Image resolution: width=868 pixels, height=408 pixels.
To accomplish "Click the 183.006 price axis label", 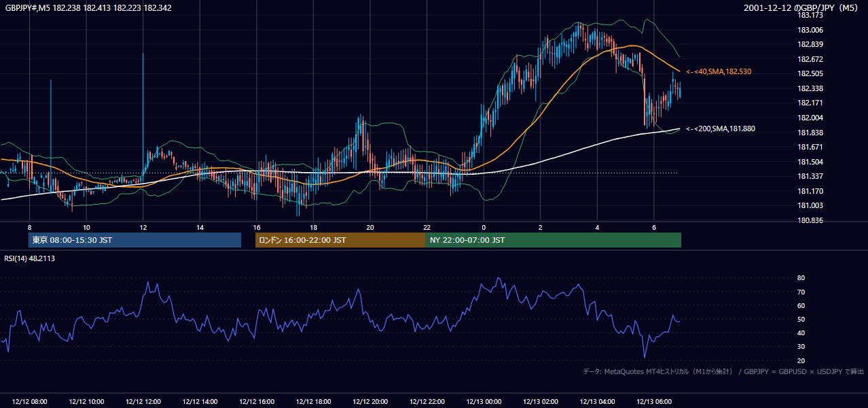I will point(810,30).
